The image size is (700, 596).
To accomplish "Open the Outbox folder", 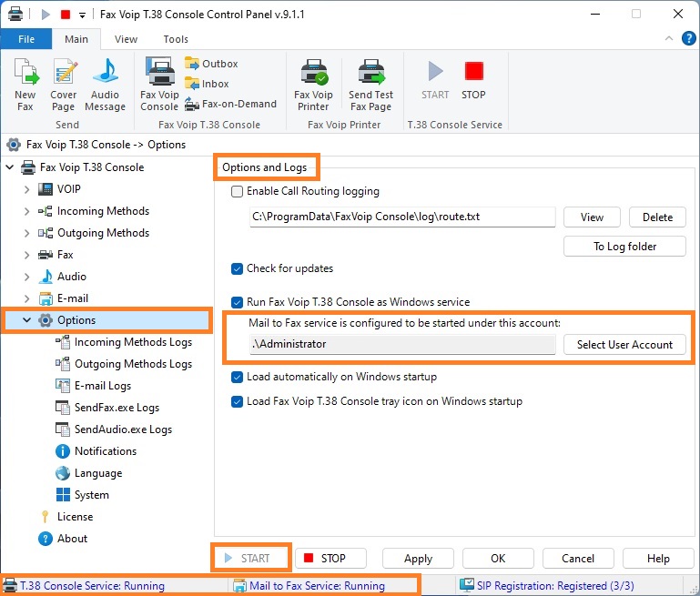I will [211, 64].
